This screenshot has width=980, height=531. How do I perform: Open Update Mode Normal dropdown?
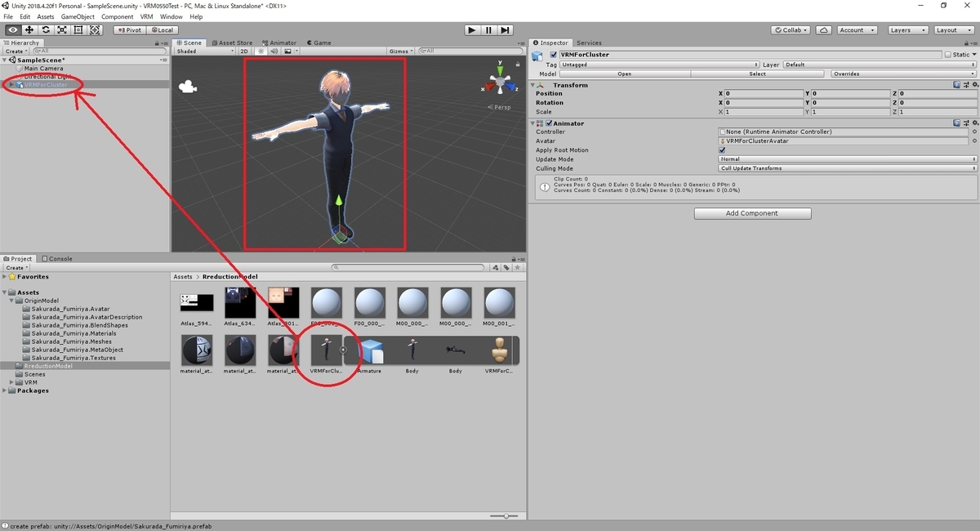click(848, 159)
